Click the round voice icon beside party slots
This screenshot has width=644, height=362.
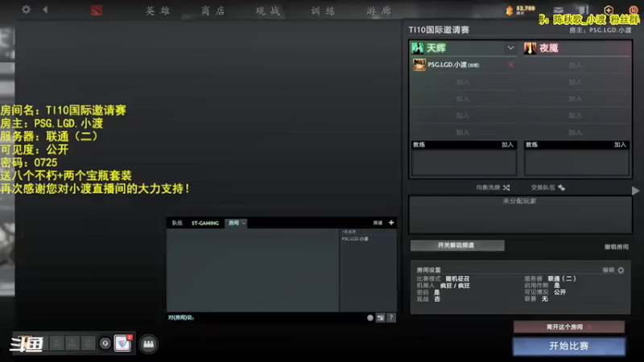pos(105,343)
